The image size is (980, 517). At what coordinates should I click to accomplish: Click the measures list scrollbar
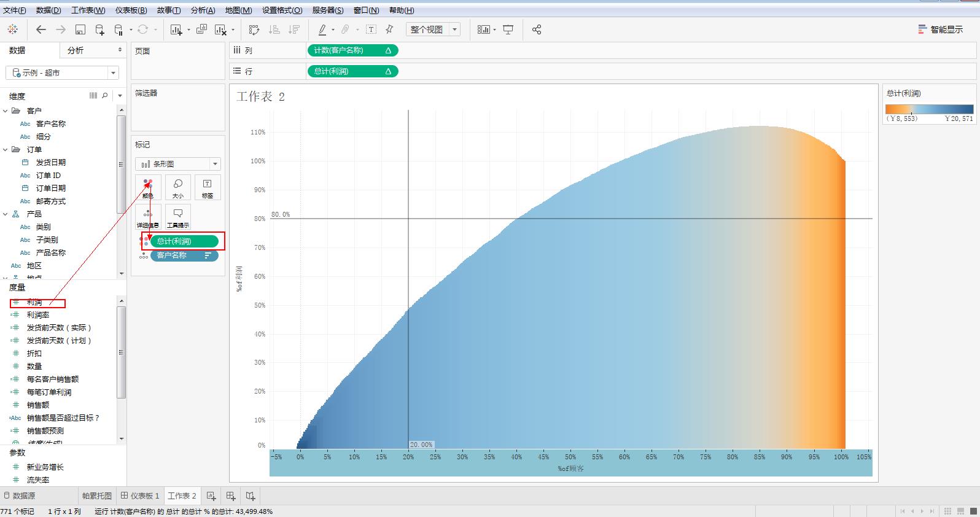pyautogui.click(x=121, y=352)
